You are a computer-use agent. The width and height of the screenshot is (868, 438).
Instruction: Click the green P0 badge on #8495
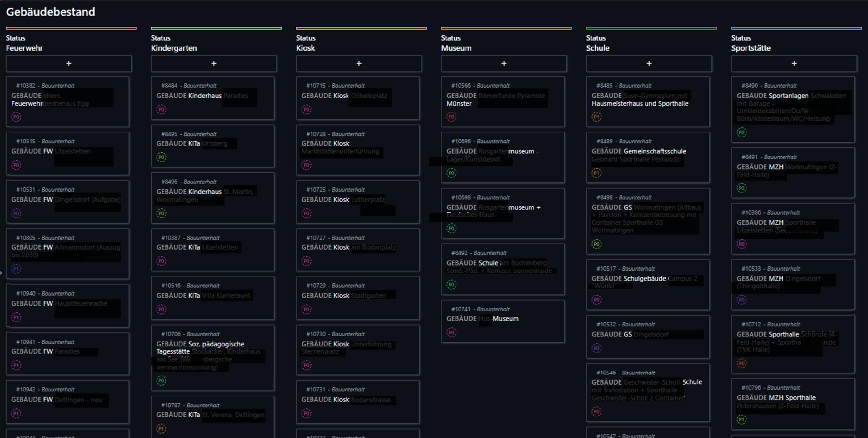click(x=161, y=157)
